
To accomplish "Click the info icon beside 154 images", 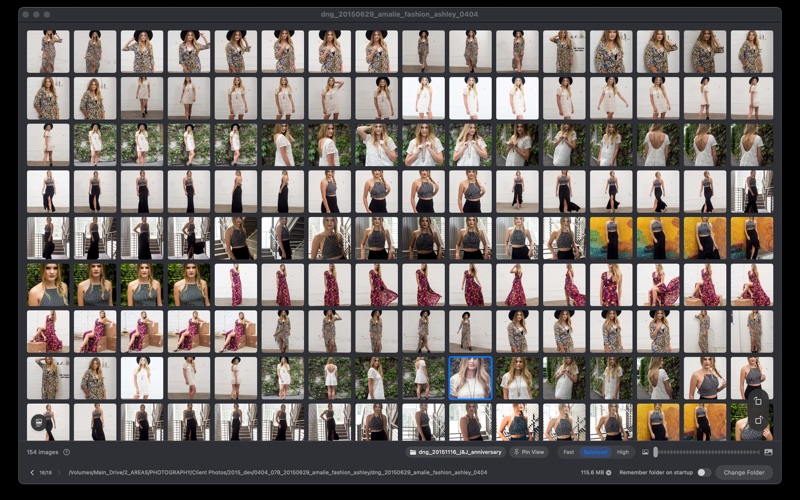I will (66, 452).
